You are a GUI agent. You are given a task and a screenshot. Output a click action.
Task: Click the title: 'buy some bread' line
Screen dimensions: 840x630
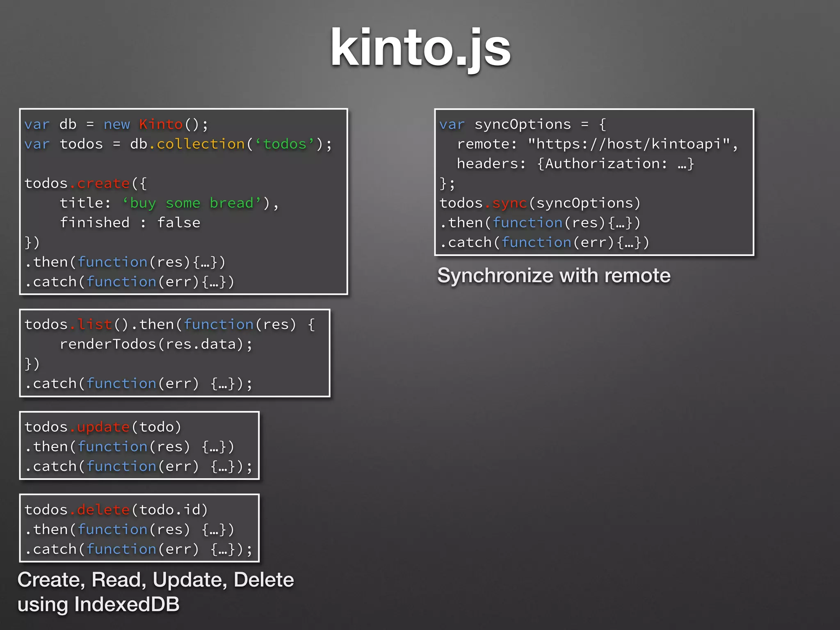pyautogui.click(x=169, y=203)
